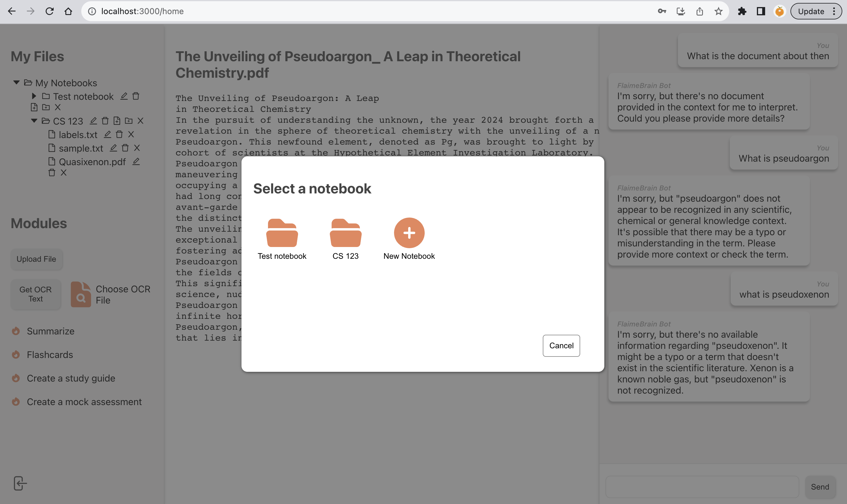Image resolution: width=847 pixels, height=504 pixels.
Task: Delete labels.txt using its trash icon
Action: [x=119, y=135]
